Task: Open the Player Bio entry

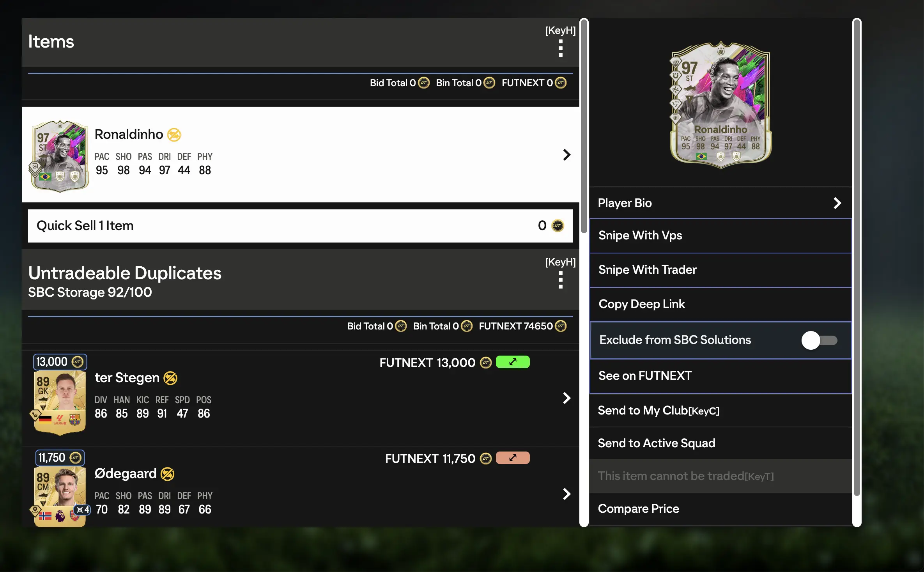Action: [720, 203]
